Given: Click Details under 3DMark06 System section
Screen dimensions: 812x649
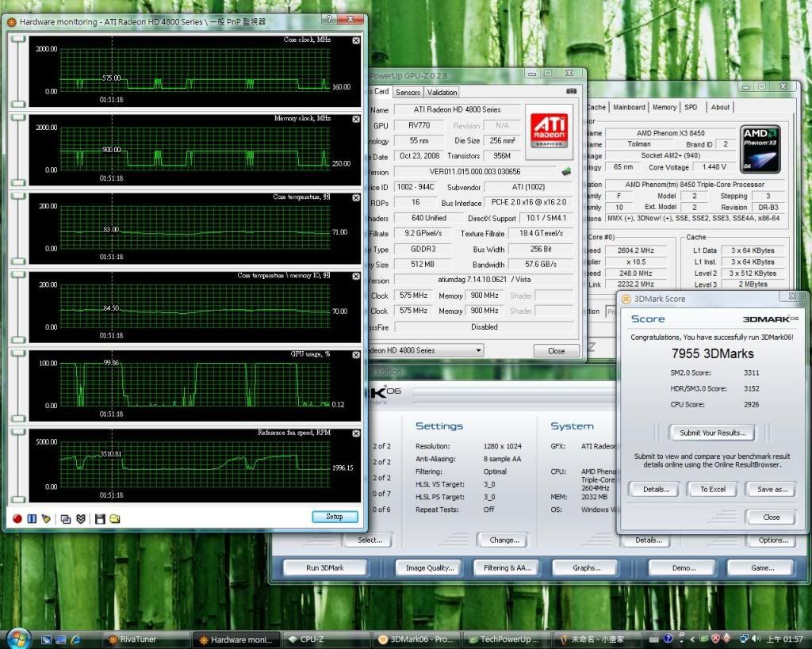Looking at the screenshot, I should pos(649,540).
